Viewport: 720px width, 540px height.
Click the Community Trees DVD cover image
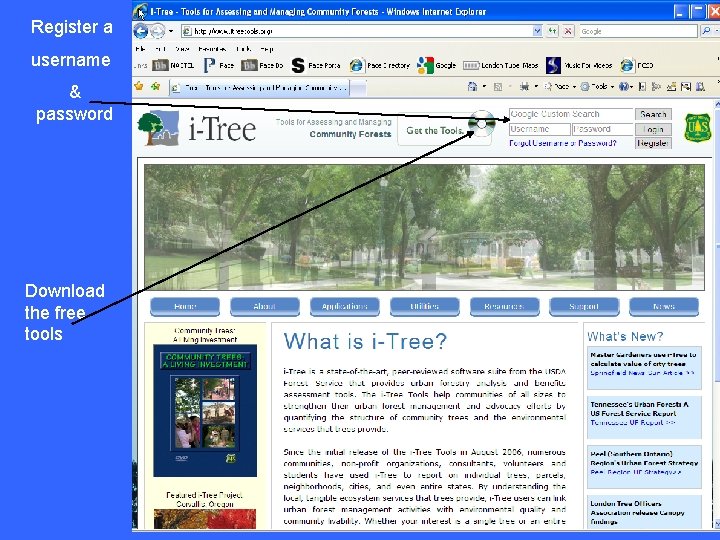[x=205, y=411]
